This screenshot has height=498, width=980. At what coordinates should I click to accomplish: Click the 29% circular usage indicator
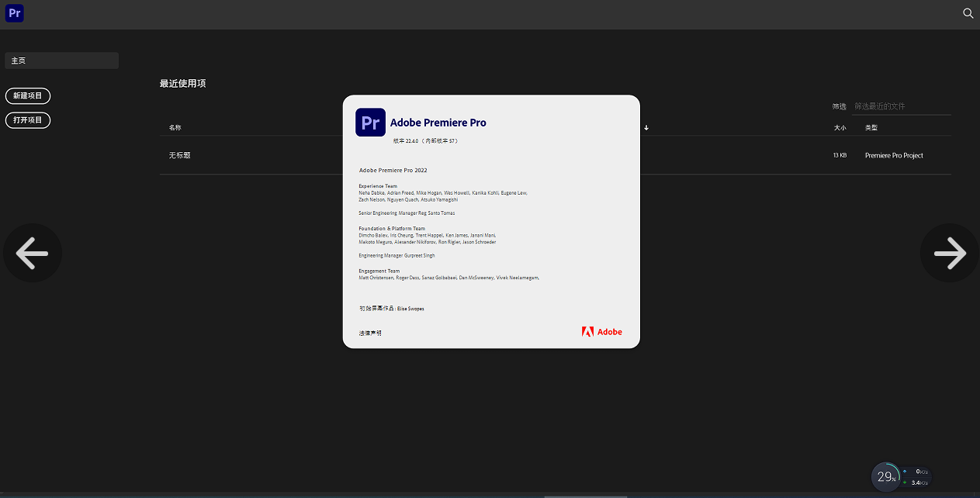885,476
